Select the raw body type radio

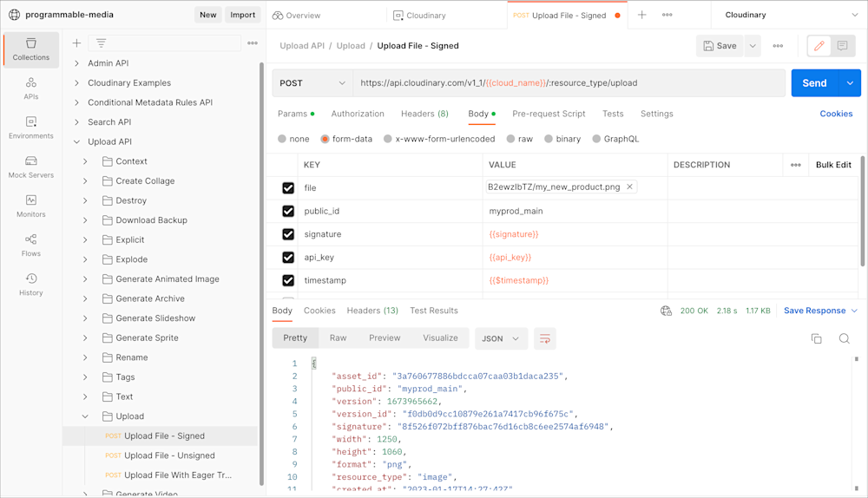point(510,139)
